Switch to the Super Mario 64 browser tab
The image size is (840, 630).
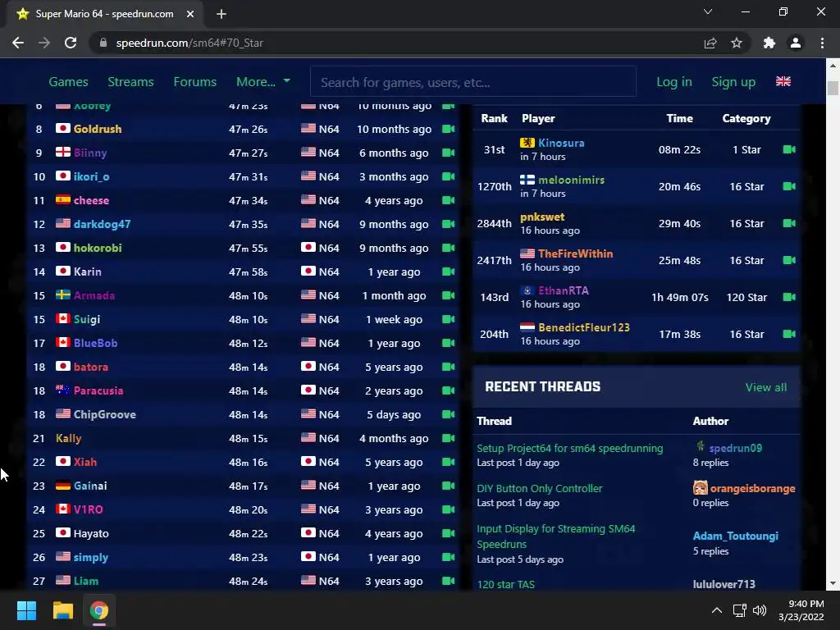pyautogui.click(x=104, y=14)
